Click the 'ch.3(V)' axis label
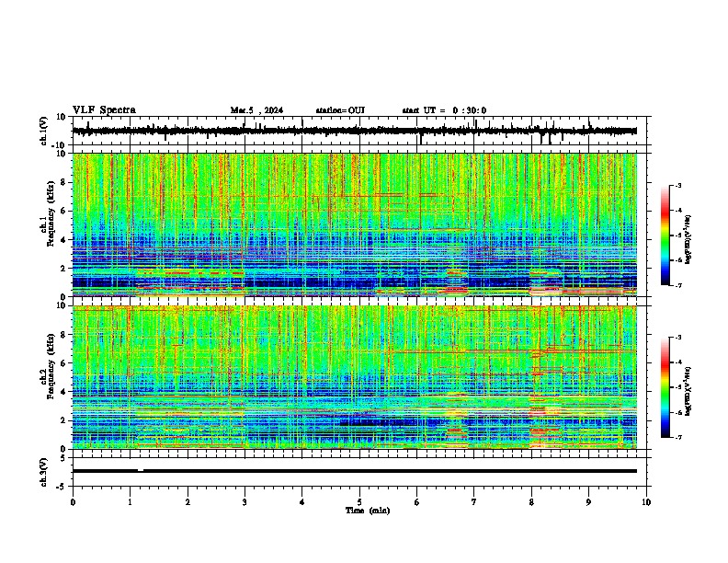This screenshot has width=728, height=563. [44, 473]
